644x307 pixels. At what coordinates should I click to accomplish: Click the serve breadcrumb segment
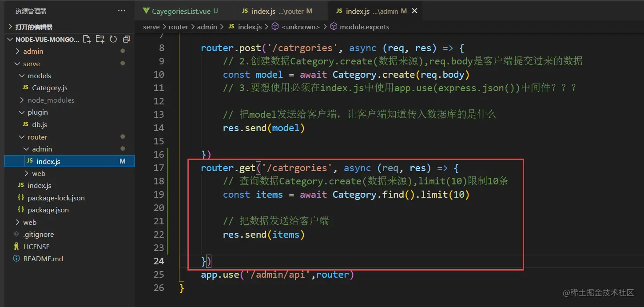click(151, 27)
